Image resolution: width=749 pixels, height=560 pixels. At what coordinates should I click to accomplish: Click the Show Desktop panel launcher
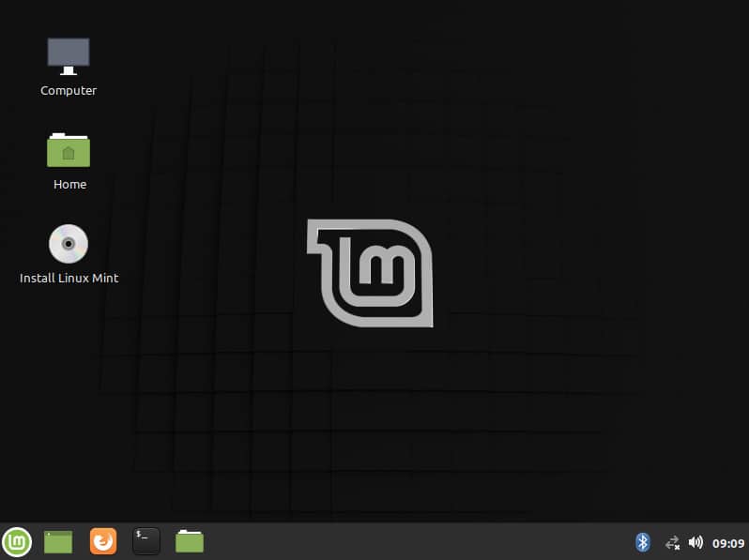(58, 542)
